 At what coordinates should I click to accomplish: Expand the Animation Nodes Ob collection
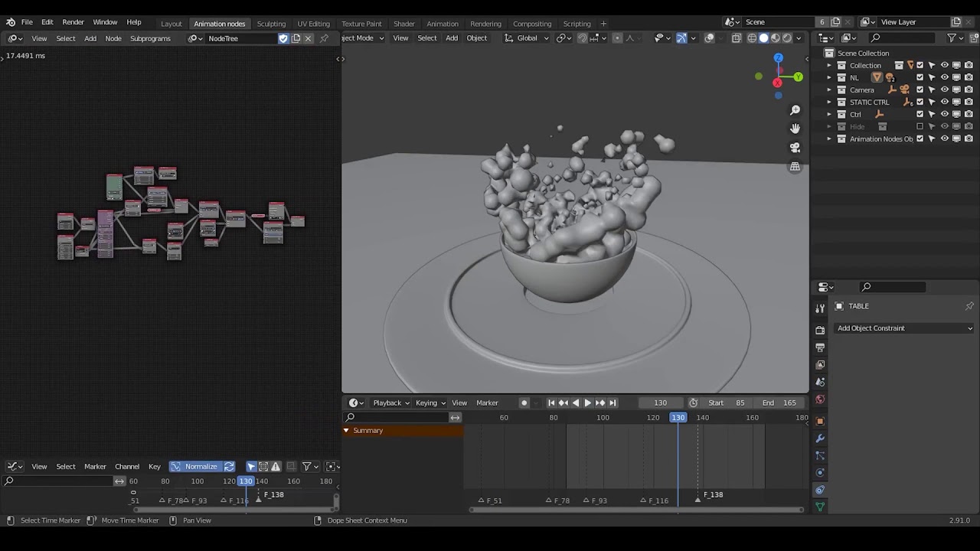click(829, 139)
